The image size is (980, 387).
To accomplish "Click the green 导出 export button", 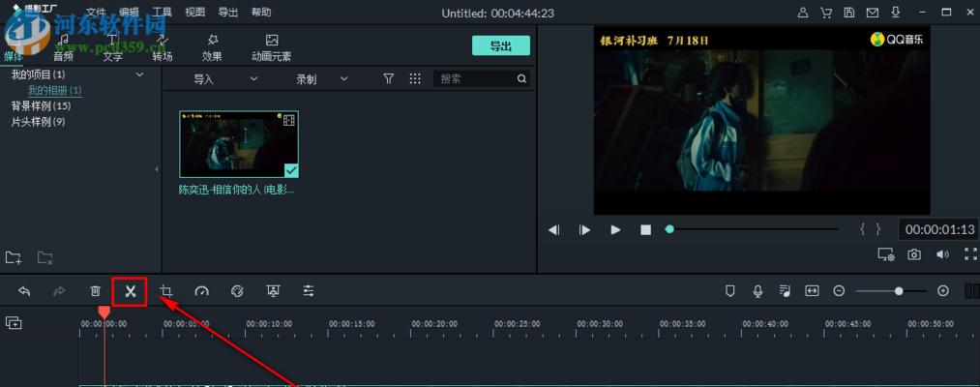I will tap(500, 45).
